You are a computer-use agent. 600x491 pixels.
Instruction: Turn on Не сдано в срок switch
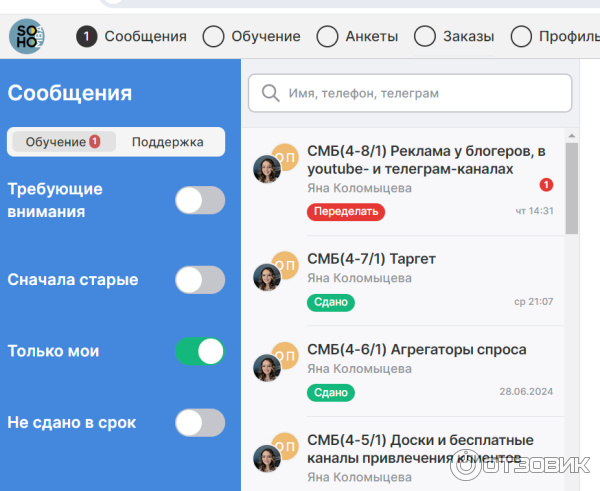(x=200, y=423)
